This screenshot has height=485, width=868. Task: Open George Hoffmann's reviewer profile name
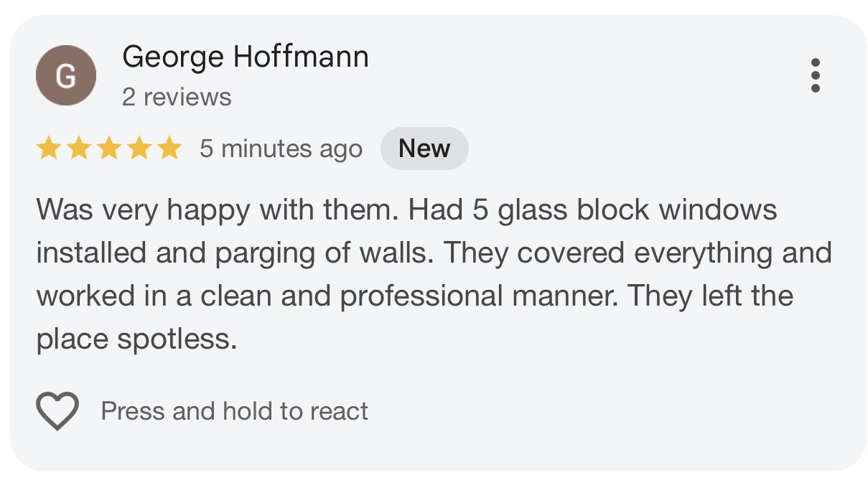246,56
